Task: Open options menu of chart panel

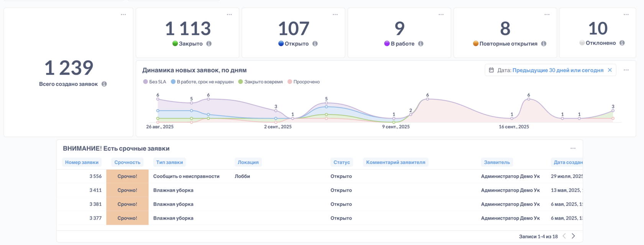Action: coord(626,70)
